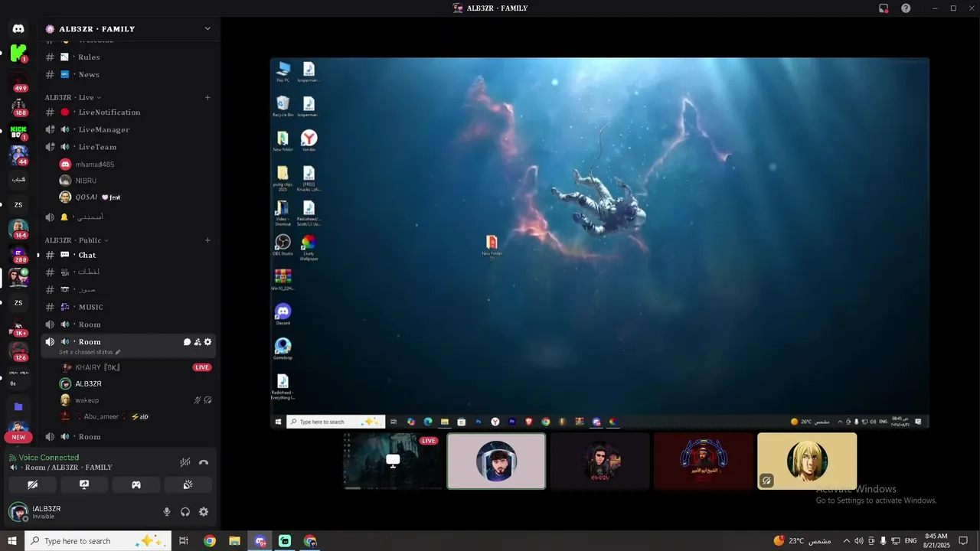Toggle screen sharing

coord(84,484)
